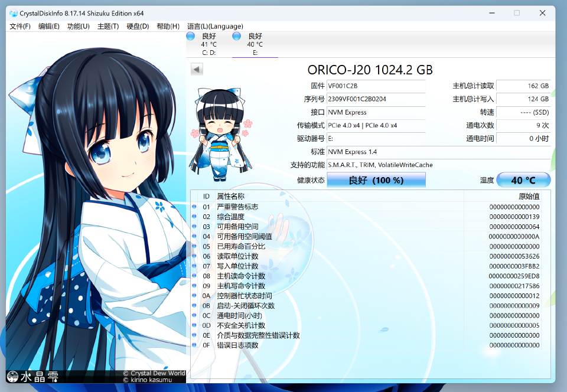Screen dimensions: 567x392
Task: Click the status dot for attribute 03
Action: tap(194, 227)
